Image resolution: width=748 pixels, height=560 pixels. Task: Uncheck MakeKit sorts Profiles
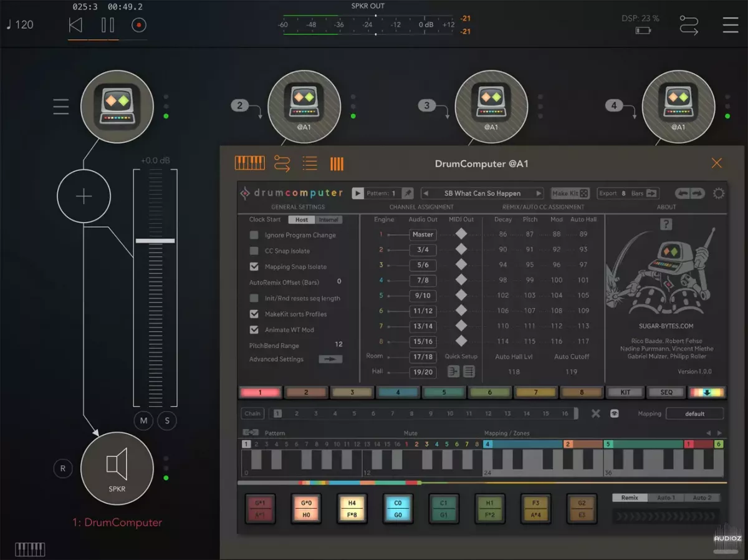point(254,314)
